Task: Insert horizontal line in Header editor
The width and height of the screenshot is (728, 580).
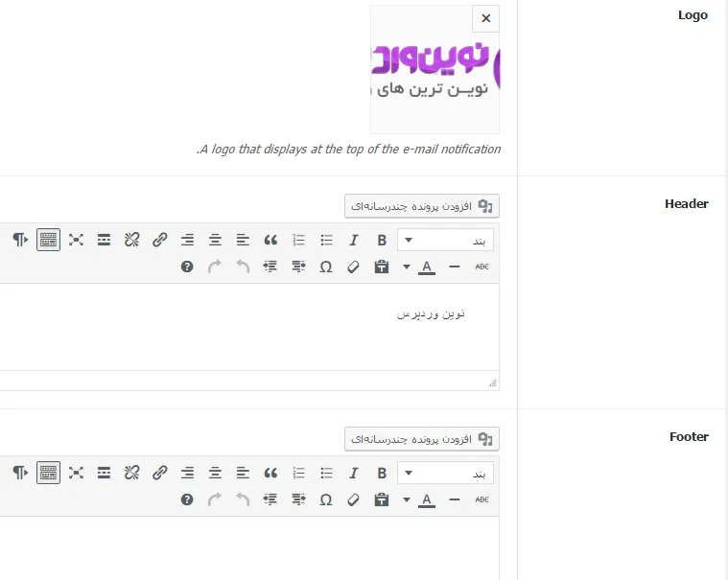Action: (455, 267)
